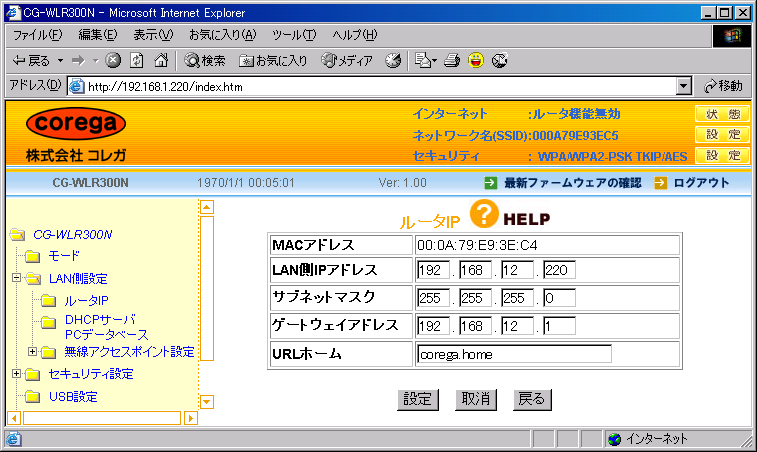Click the green arrow before firmware check
This screenshot has height=452, width=757.
[491, 183]
